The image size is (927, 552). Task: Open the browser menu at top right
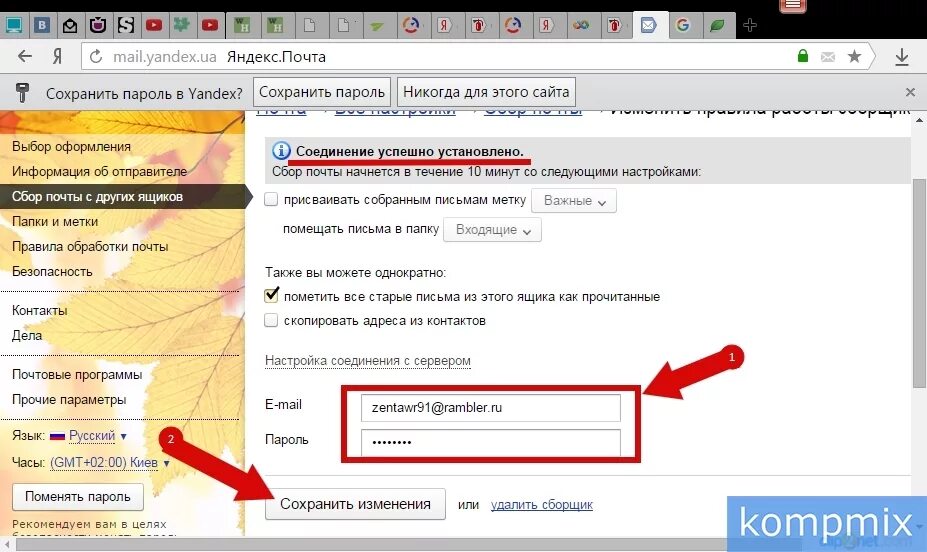[x=793, y=5]
